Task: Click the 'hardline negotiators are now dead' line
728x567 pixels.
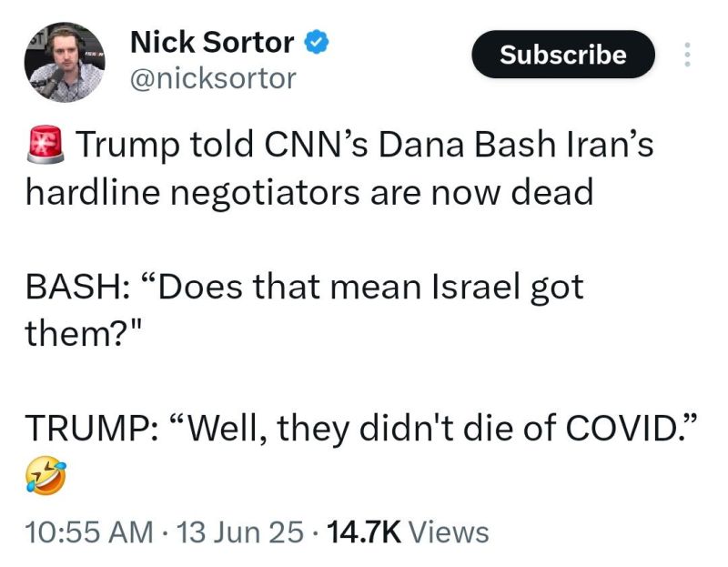Action: coord(308,192)
